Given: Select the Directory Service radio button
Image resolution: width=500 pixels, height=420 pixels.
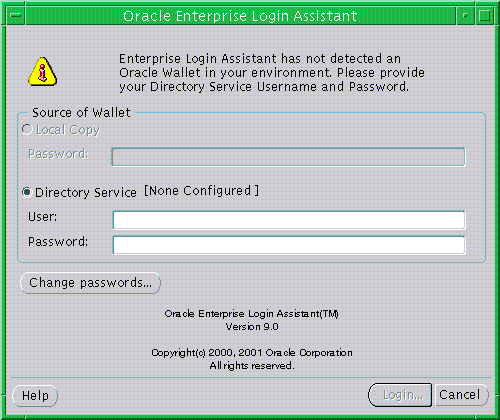Looking at the screenshot, I should pyautogui.click(x=27, y=192).
